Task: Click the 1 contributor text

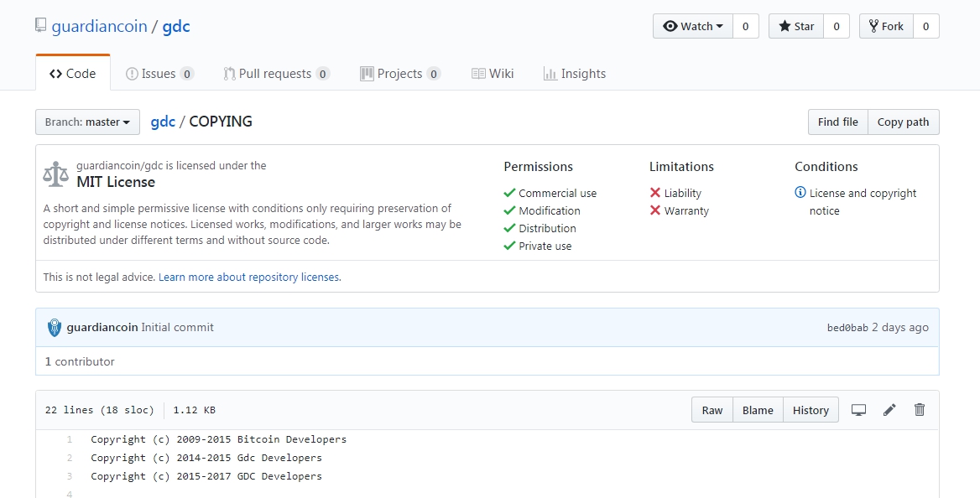Action: click(80, 361)
